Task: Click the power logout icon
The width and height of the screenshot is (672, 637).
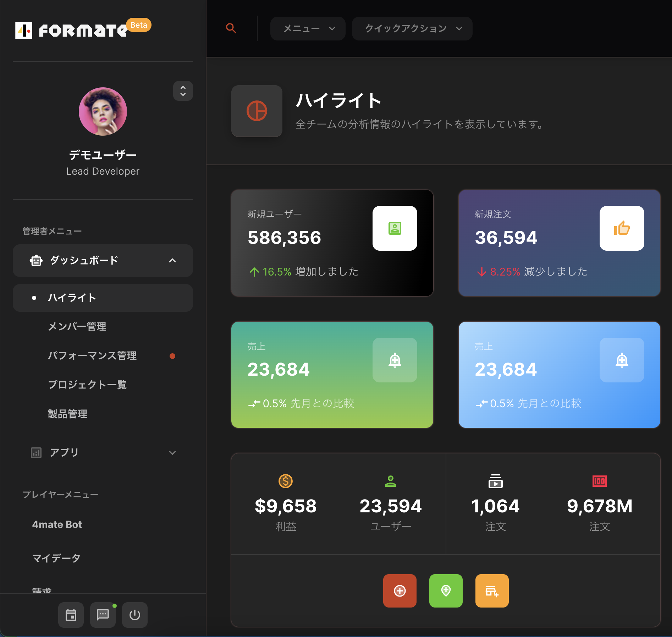Action: [135, 615]
